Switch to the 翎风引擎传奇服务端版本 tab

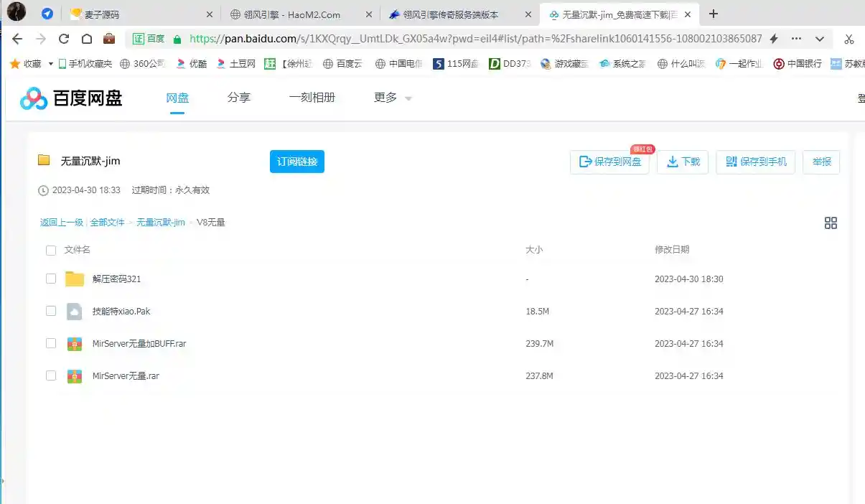(459, 14)
